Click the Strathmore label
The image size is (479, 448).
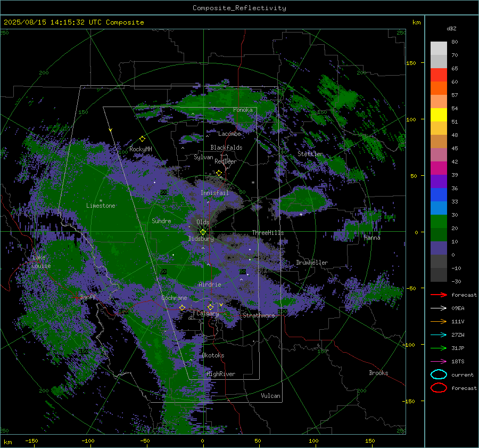tap(259, 315)
